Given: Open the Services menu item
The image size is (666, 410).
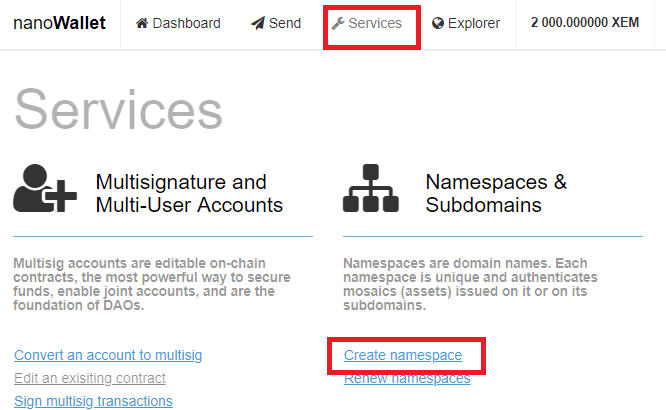Looking at the screenshot, I should click(x=367, y=23).
